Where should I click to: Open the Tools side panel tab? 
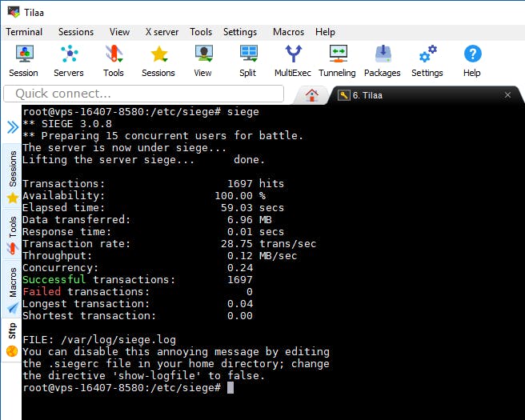(12, 234)
